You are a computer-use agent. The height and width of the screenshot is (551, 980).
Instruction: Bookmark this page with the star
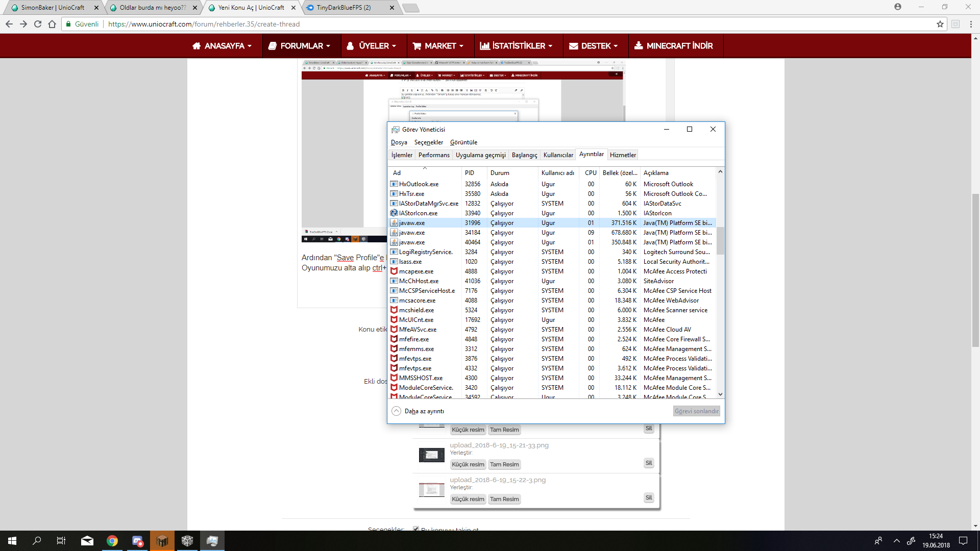click(x=940, y=24)
